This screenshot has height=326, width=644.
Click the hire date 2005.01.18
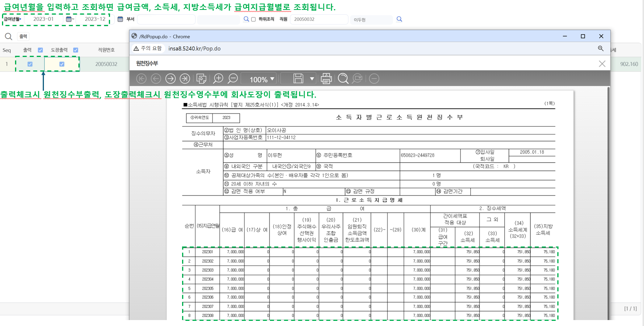pyautogui.click(x=532, y=152)
